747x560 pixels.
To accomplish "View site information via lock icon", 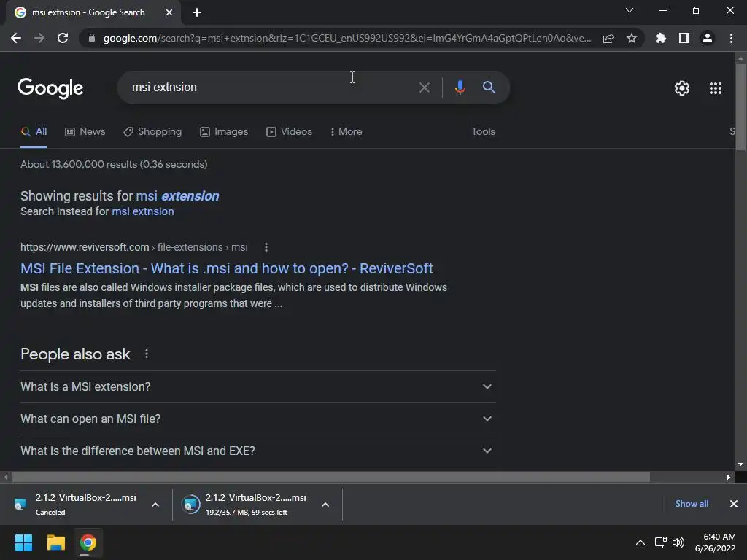I will click(x=92, y=38).
